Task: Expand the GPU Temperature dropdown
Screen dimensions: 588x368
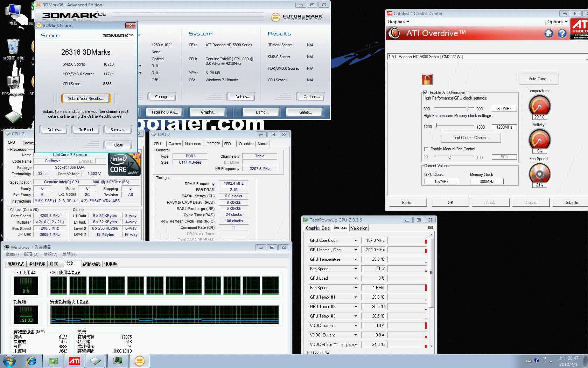Action: 356,259
